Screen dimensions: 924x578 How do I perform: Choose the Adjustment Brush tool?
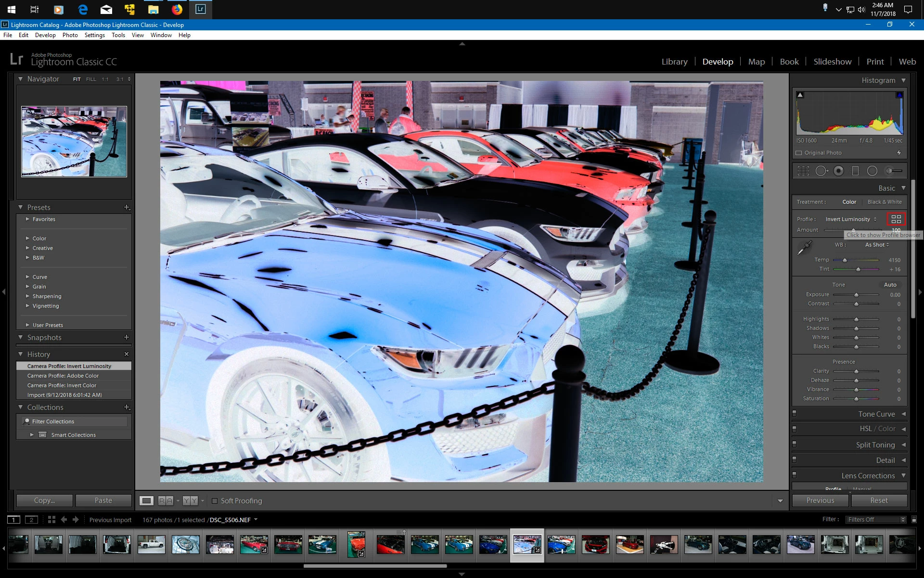pyautogui.click(x=894, y=171)
